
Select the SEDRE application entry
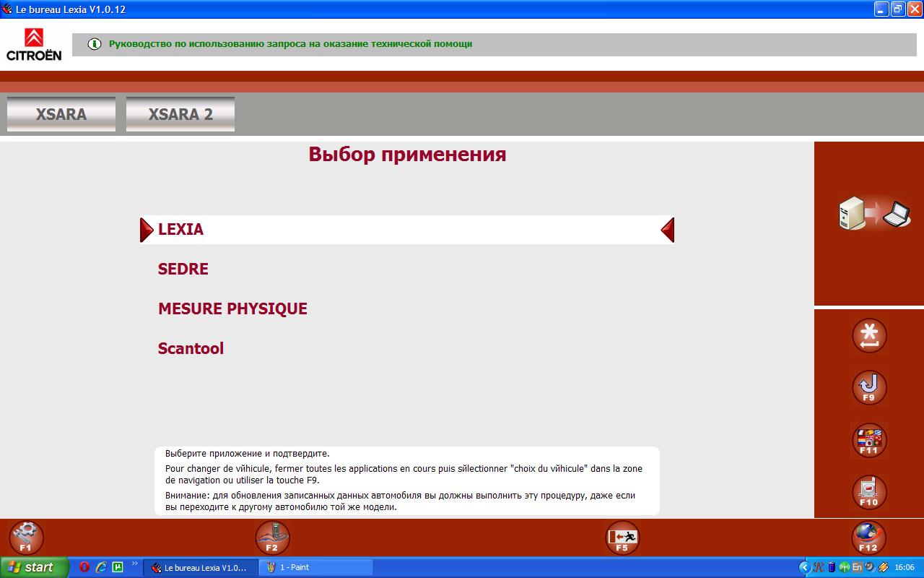click(183, 269)
